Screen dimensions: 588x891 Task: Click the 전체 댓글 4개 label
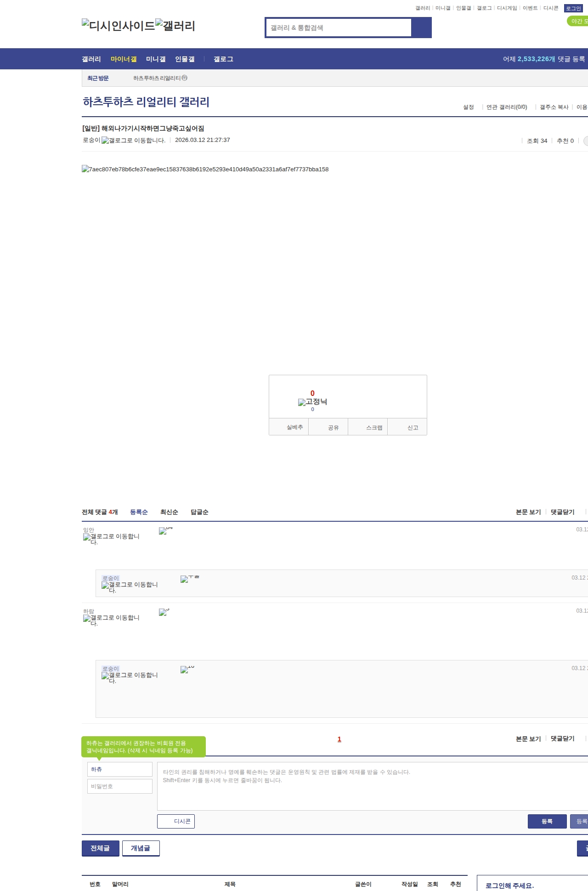click(100, 512)
